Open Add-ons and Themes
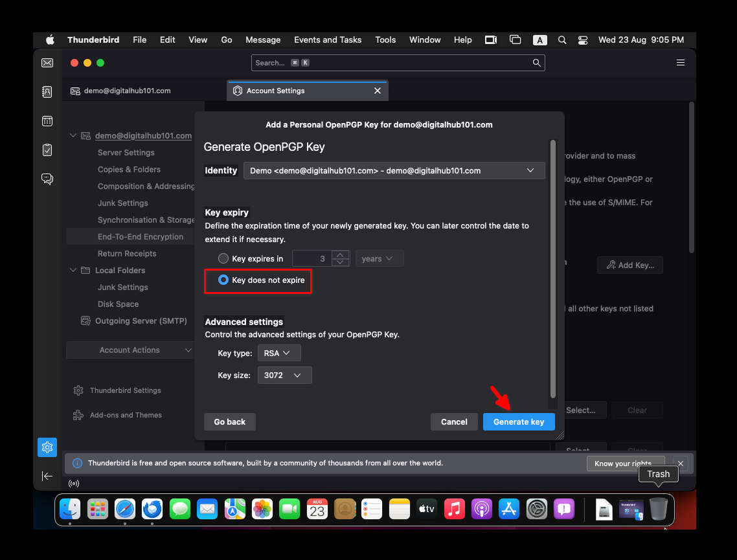Image resolution: width=737 pixels, height=560 pixels. click(x=117, y=415)
